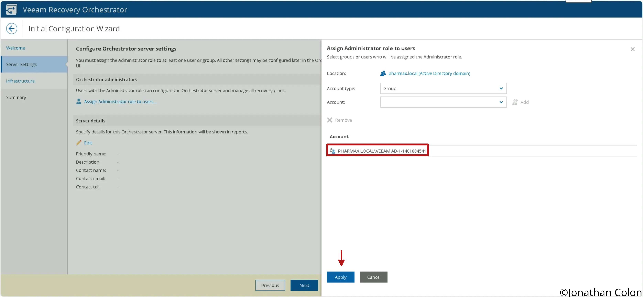
Task: Click the Account column header
Action: pos(339,136)
